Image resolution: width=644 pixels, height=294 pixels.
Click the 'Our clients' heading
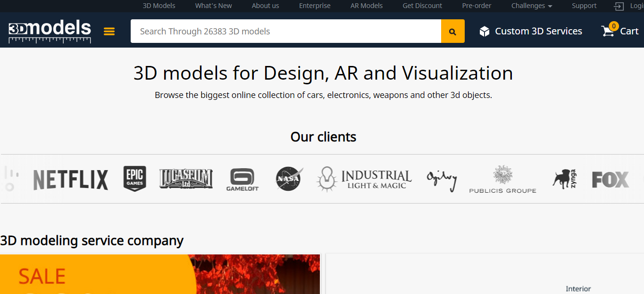(323, 137)
